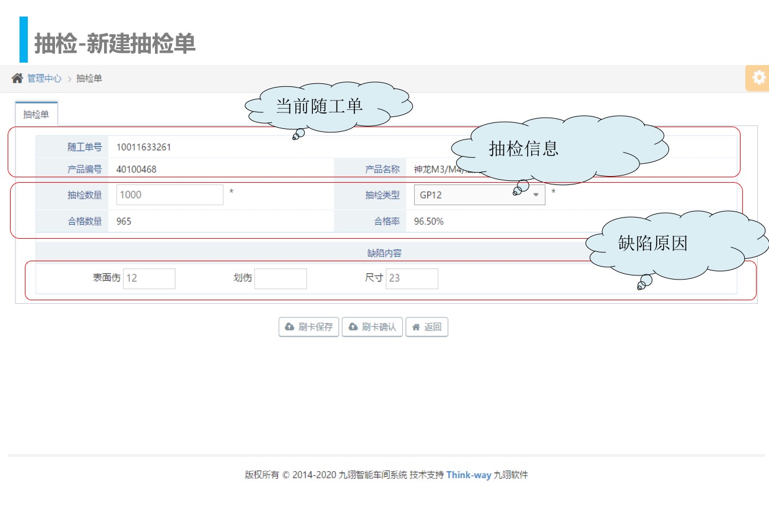Click the house icon on the 返回 button
The width and height of the screenshot is (769, 532).
[416, 327]
